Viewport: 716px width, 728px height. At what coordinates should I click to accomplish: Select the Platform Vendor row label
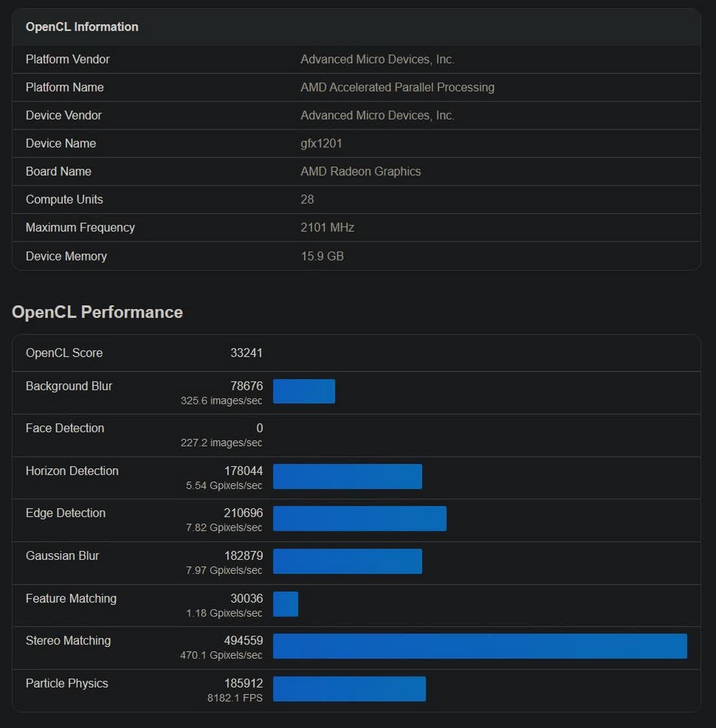click(67, 59)
